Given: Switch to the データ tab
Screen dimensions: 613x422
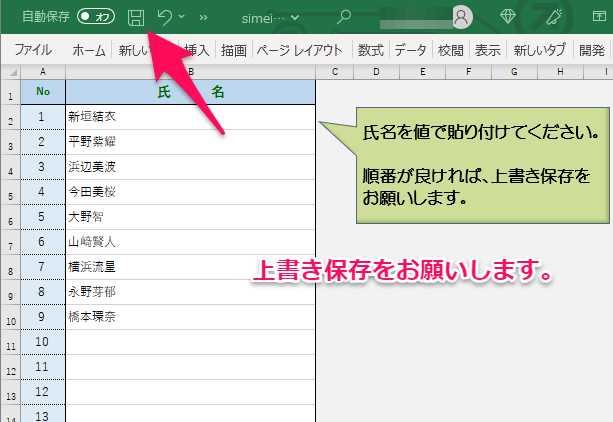Looking at the screenshot, I should (x=410, y=49).
